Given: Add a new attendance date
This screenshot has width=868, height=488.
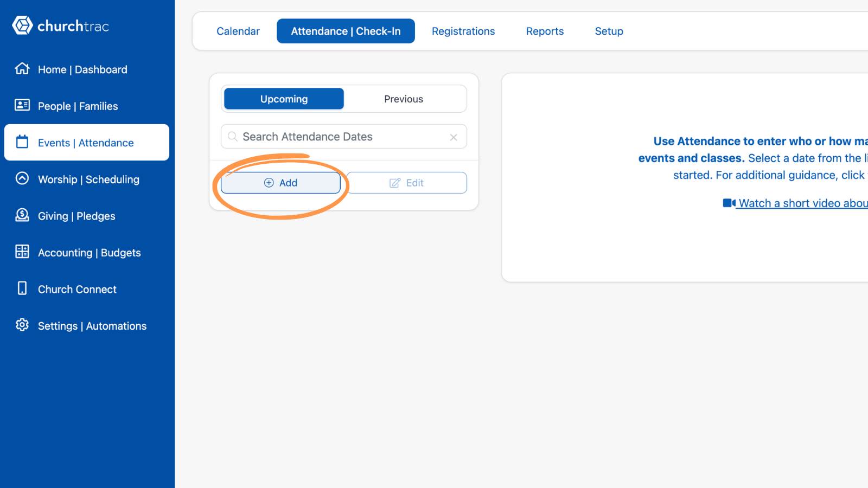Looking at the screenshot, I should pos(280,183).
